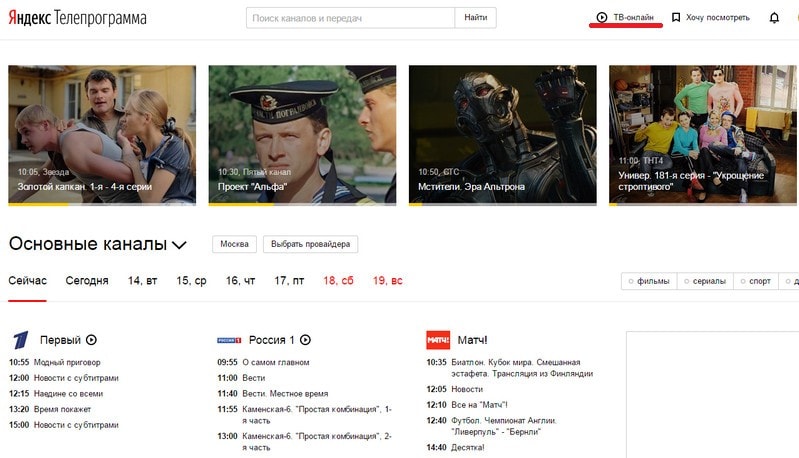Click the Россия 1 channel logo
This screenshot has height=458, width=799.
(x=229, y=340)
